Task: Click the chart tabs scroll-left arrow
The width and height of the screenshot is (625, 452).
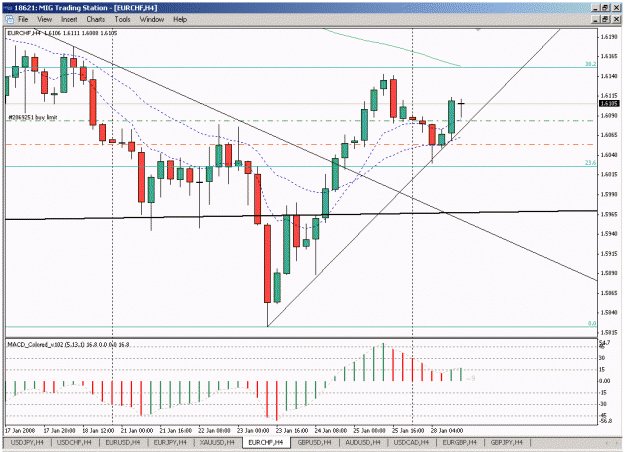Action: click(607, 442)
